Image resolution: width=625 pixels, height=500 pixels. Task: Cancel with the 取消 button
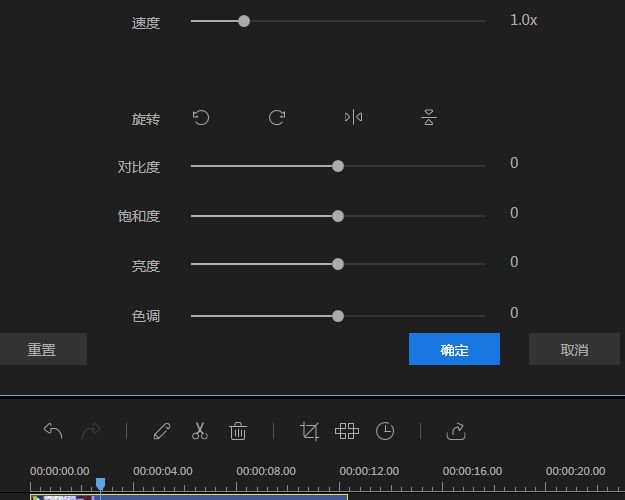[x=574, y=349]
